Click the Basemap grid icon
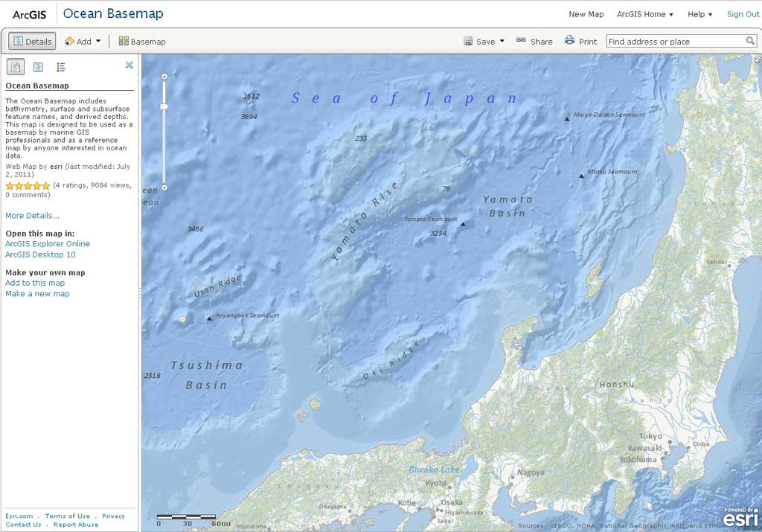Viewport: 762px width, 532px height. (124, 41)
